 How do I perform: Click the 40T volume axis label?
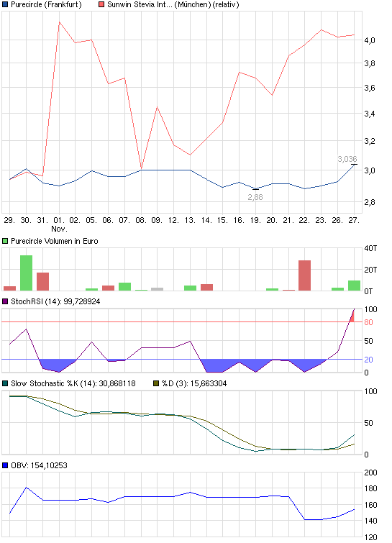[370, 248]
